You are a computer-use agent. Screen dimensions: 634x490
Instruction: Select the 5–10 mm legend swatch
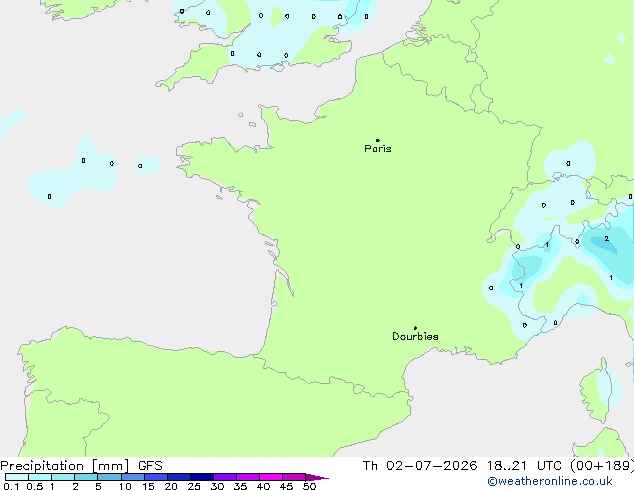coord(109,477)
